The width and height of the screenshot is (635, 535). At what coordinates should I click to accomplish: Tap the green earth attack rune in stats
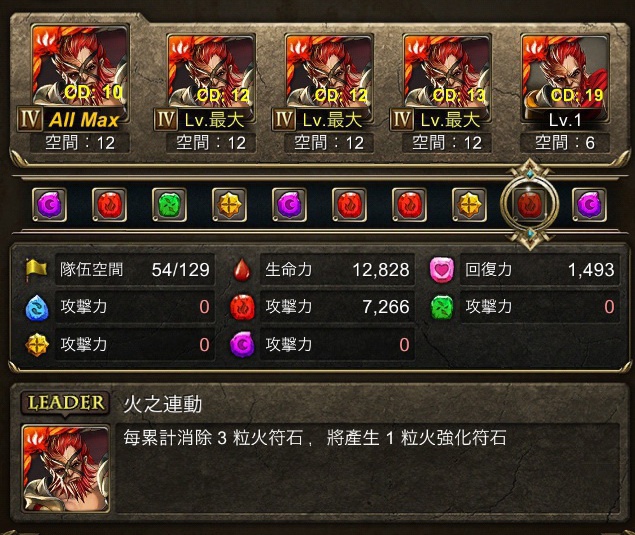point(442,307)
